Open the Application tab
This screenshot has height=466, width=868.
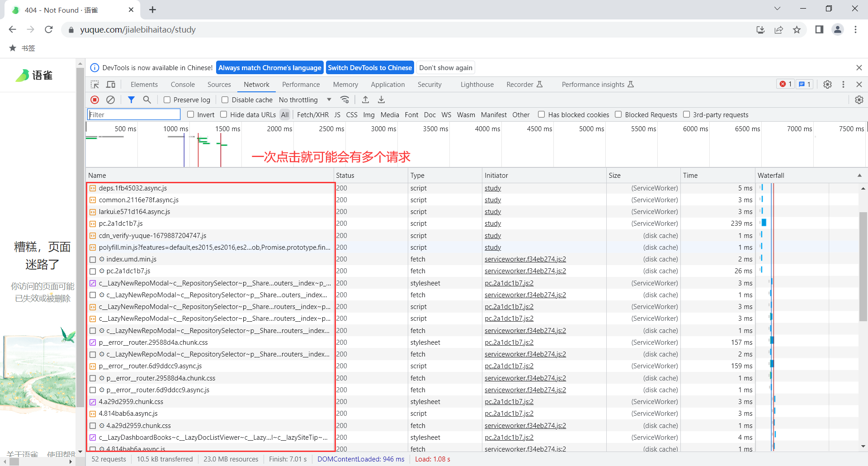[x=388, y=84]
